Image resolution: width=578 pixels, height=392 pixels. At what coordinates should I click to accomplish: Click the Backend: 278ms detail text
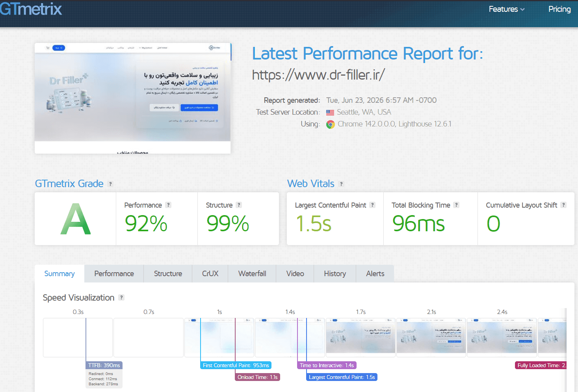pyautogui.click(x=103, y=384)
